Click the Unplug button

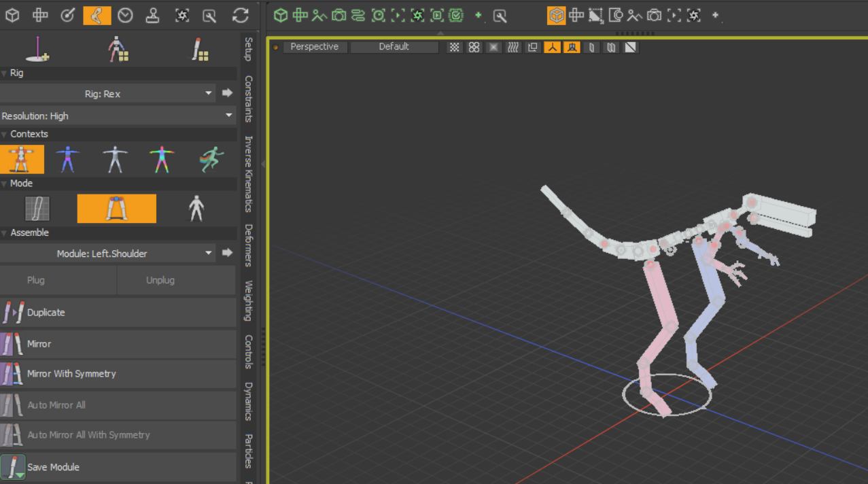pos(177,280)
